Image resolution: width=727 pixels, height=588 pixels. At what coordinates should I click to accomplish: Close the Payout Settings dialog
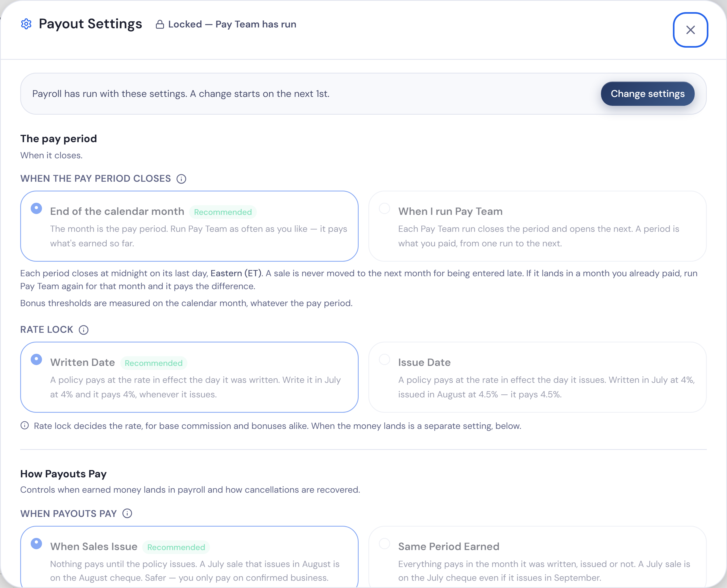(690, 30)
